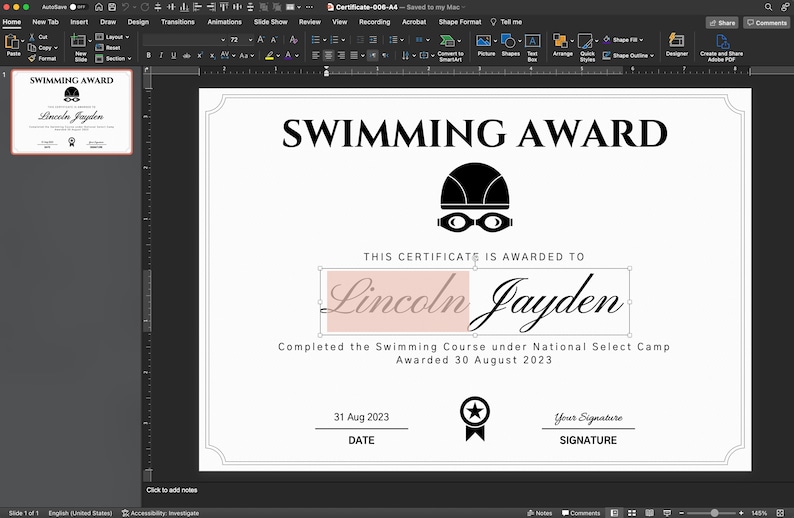Image resolution: width=794 pixels, height=518 pixels.
Task: Open the Slide Show tab
Action: point(270,22)
